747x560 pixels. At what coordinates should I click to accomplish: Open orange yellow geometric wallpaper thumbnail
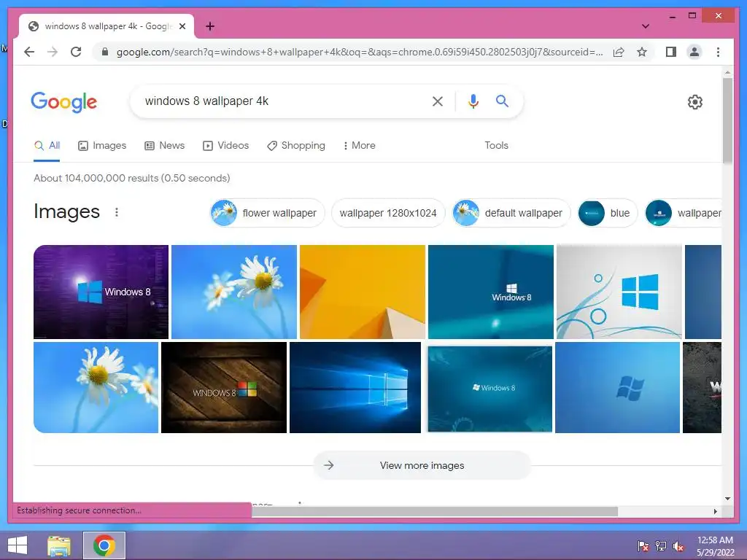click(362, 292)
